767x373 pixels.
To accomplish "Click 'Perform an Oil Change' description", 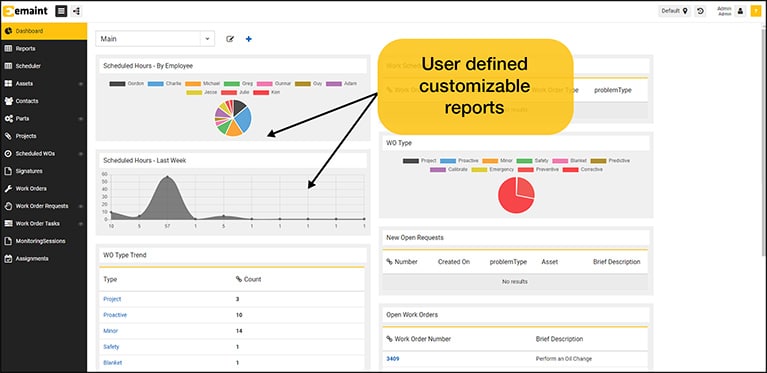I will point(564,359).
